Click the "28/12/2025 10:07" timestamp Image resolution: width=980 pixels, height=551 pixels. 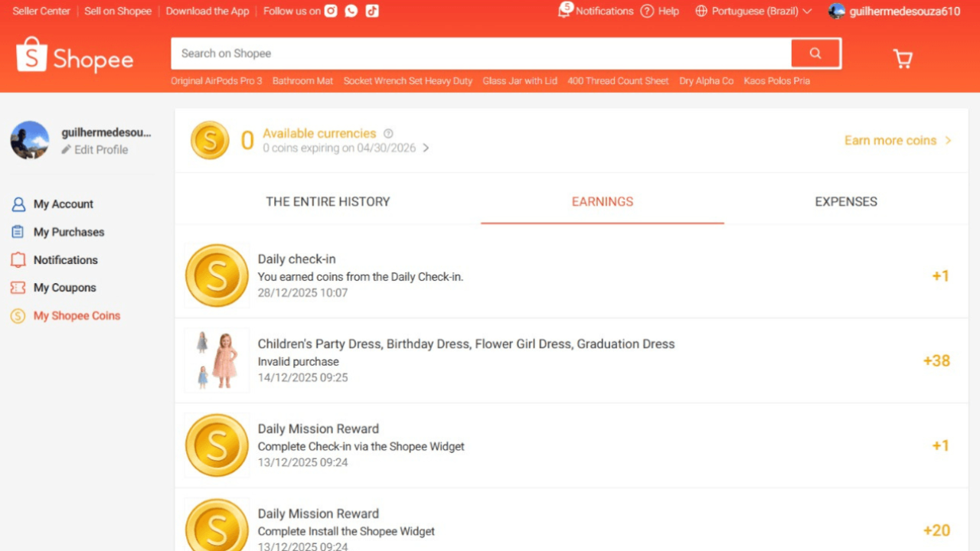302,292
